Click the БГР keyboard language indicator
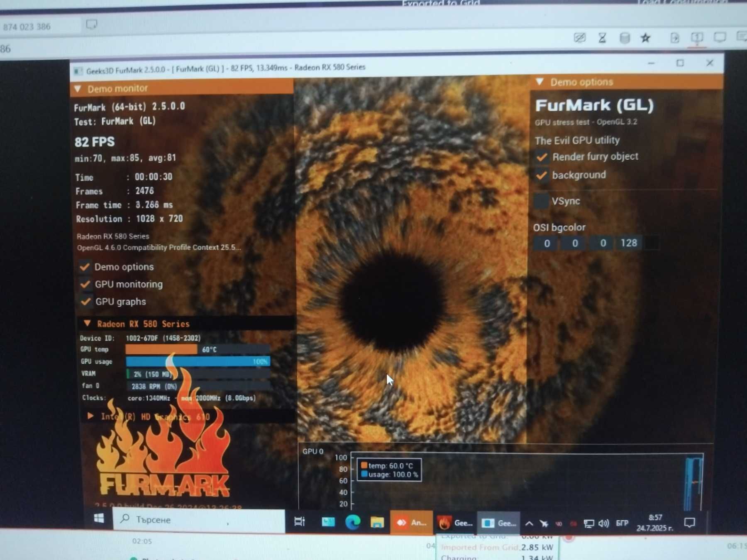The width and height of the screenshot is (747, 560). click(x=622, y=523)
